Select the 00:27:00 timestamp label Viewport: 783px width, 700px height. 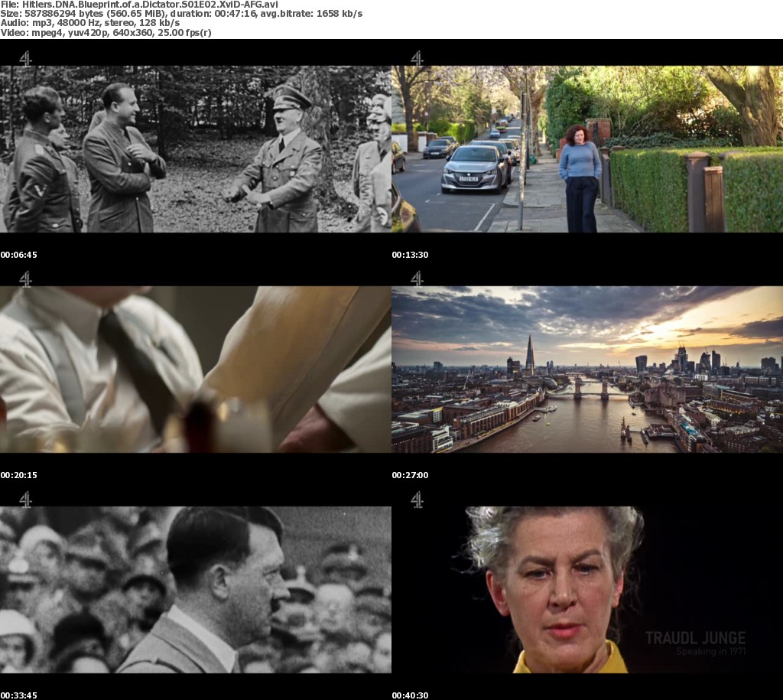[410, 475]
